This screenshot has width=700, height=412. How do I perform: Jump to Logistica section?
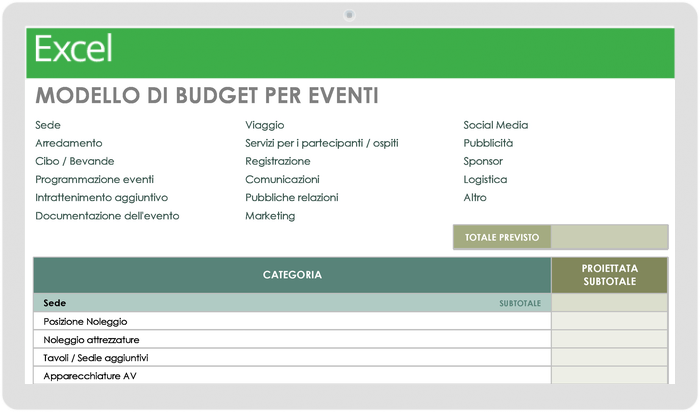click(x=485, y=179)
